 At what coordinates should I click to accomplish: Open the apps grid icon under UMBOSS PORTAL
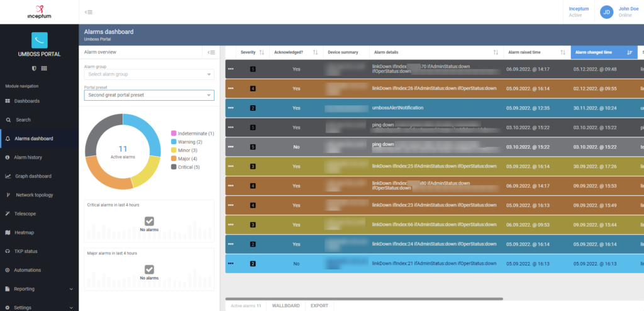click(44, 68)
